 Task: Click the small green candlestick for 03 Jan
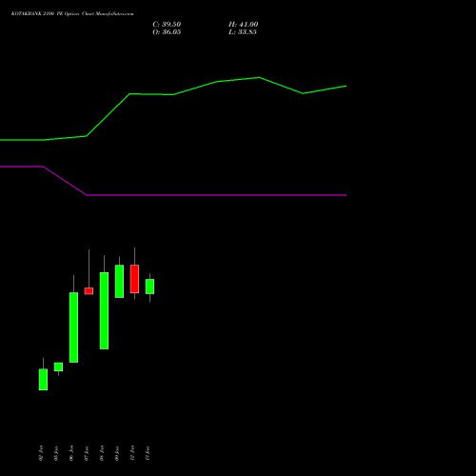(x=58, y=367)
